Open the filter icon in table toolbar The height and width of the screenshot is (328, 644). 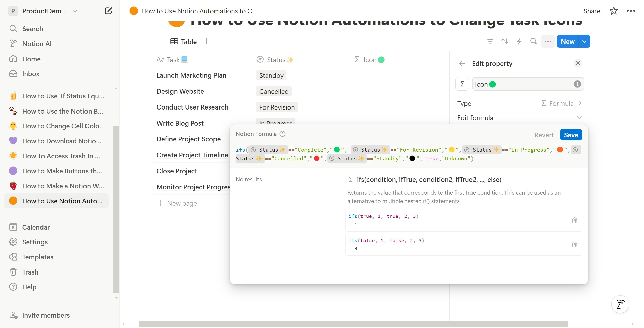[x=490, y=41]
